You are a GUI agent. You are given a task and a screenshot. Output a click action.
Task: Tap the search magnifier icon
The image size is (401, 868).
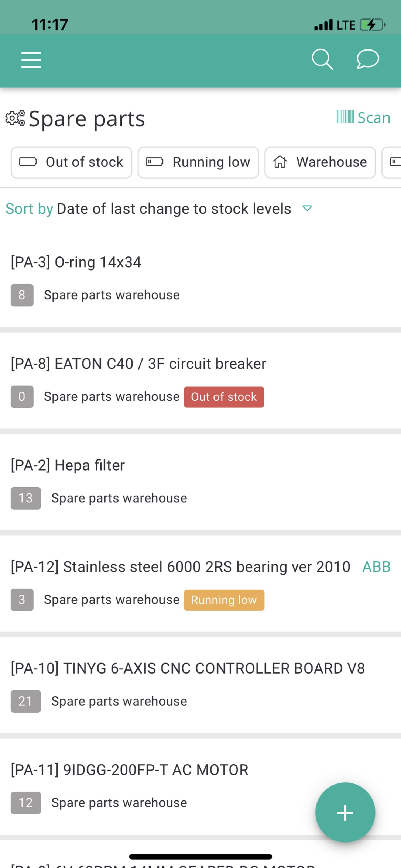click(x=322, y=60)
